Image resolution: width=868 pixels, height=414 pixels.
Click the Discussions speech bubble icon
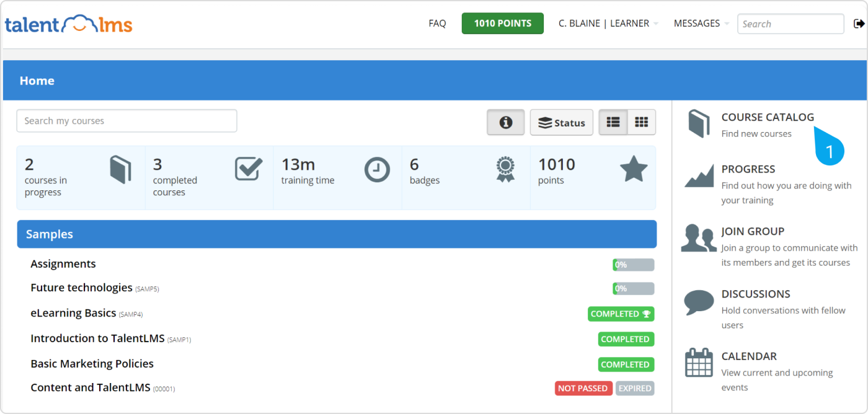699,302
